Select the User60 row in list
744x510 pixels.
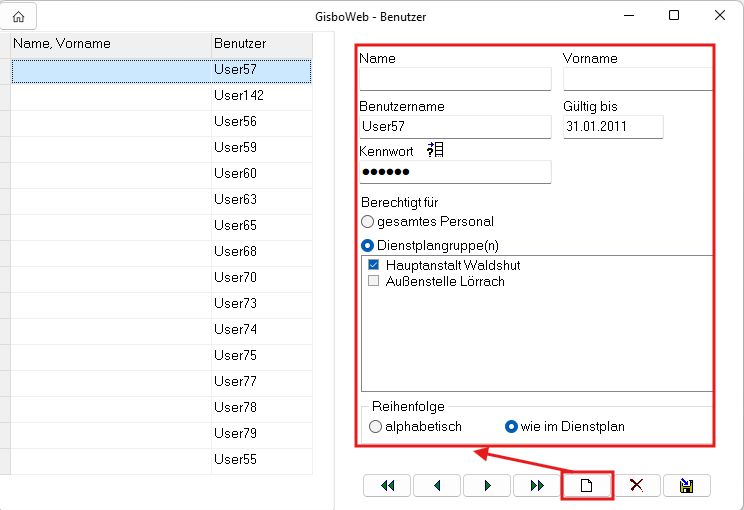[x=161, y=176]
